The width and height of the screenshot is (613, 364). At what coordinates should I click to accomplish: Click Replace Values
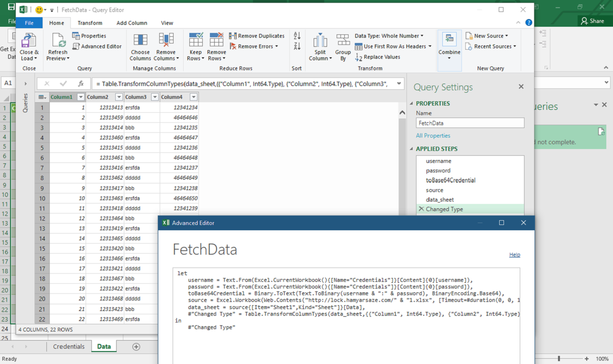tap(378, 57)
